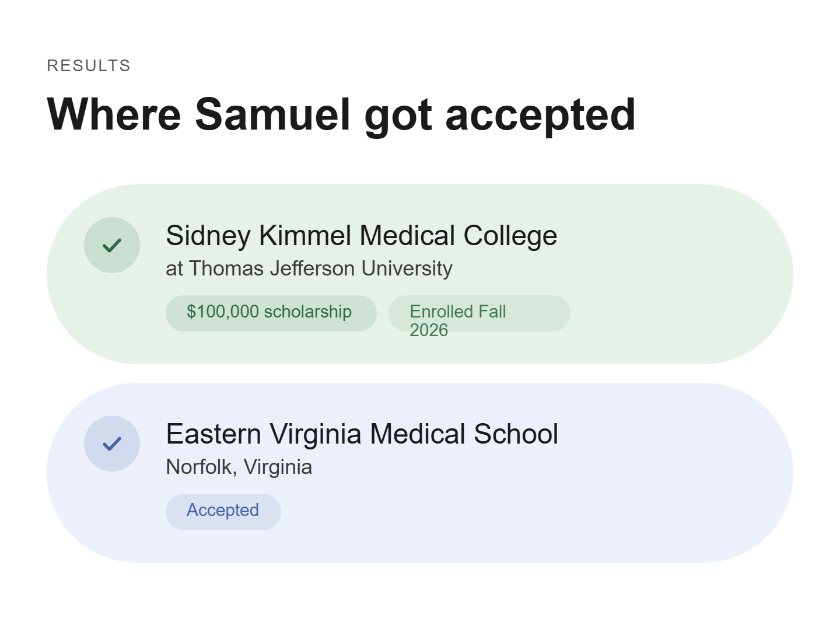
Task: Click the Norfolk, Virginia location text
Action: (x=239, y=467)
